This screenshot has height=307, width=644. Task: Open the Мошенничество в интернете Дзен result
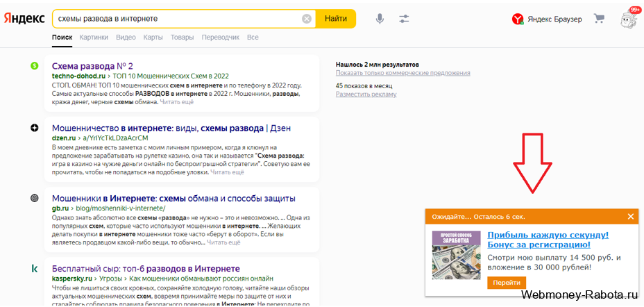tap(171, 128)
